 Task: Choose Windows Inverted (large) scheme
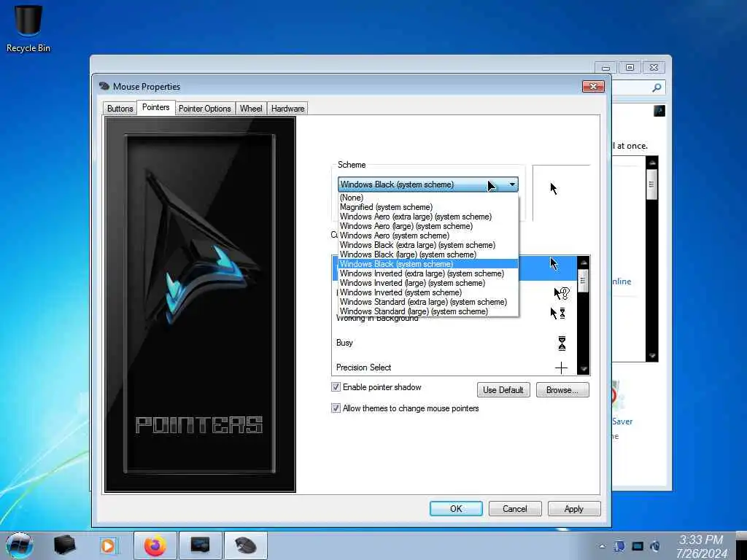point(427,283)
